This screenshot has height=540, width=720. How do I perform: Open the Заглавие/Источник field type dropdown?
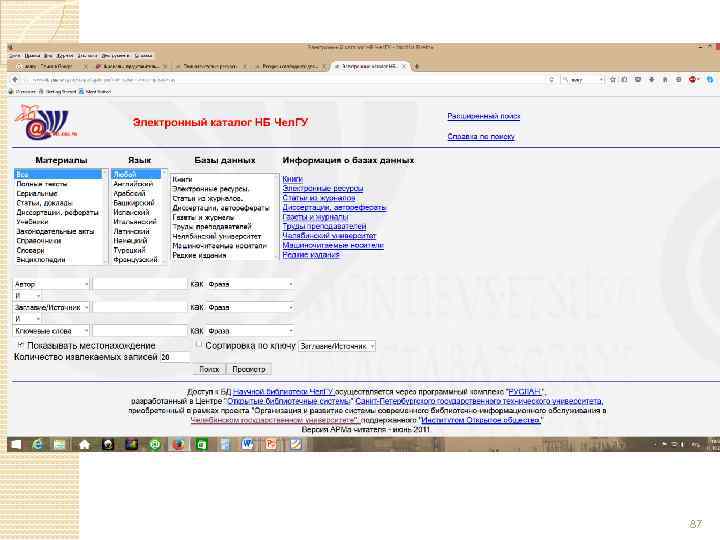click(51, 307)
